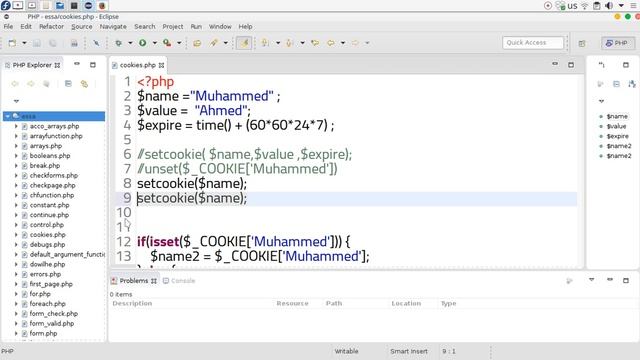Open the Back history dropdown arrow

click(x=343, y=43)
